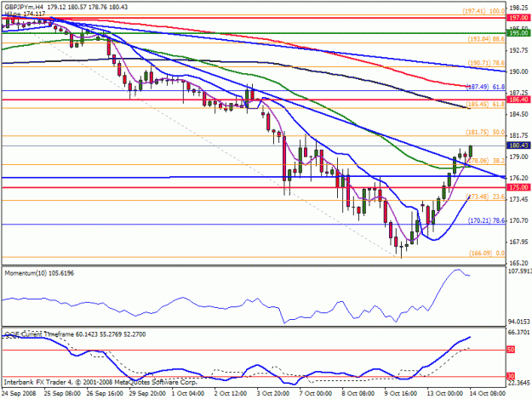532x399 pixels.
Task: Select the 3 Oct 20:00 date marker
Action: (273, 393)
